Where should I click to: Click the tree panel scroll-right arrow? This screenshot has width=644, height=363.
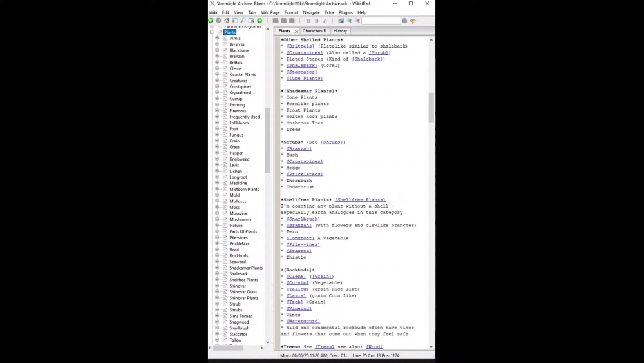tap(262, 348)
